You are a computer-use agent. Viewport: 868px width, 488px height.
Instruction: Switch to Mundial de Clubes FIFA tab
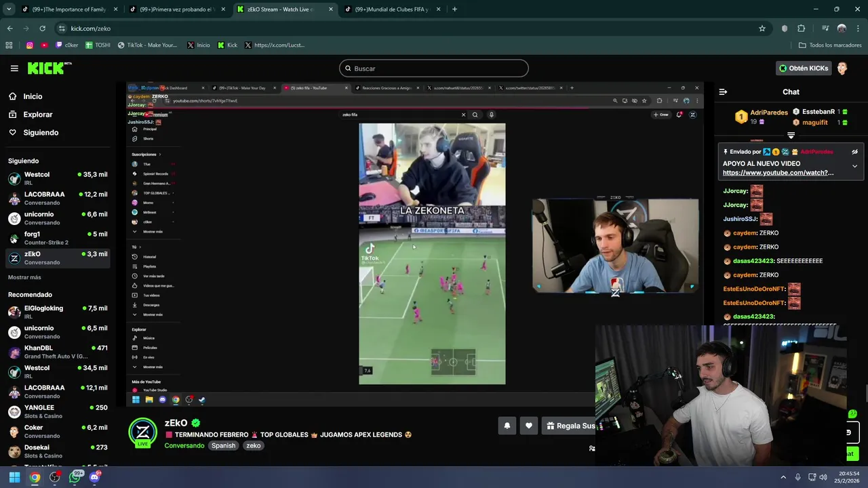[392, 9]
